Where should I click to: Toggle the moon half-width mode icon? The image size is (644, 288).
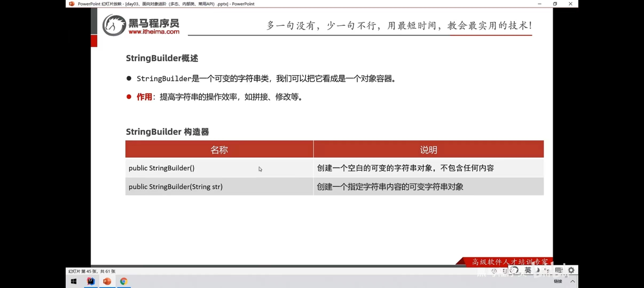tap(538, 270)
